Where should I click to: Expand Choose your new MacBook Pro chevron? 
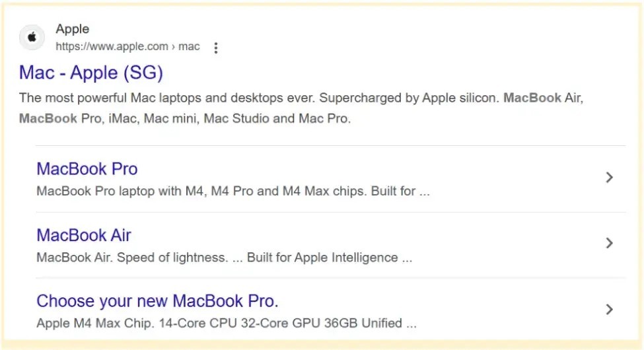pyautogui.click(x=610, y=309)
